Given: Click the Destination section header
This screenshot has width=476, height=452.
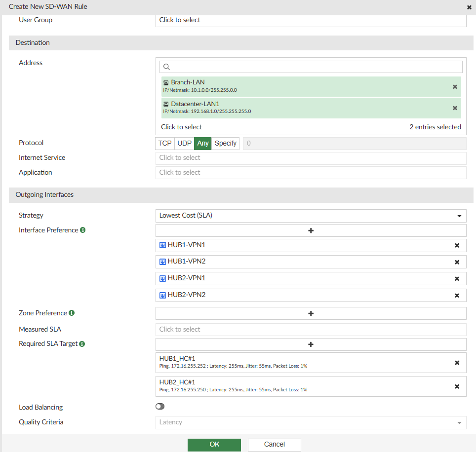Looking at the screenshot, I should tap(241, 43).
